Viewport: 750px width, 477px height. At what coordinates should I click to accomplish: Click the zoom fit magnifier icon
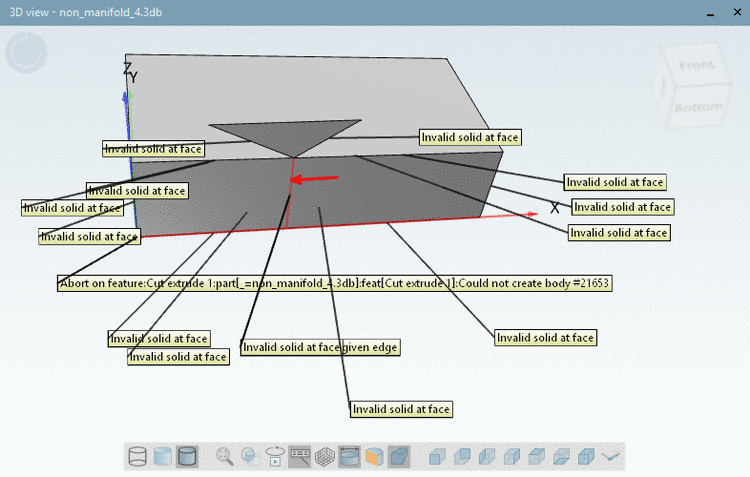point(224,456)
